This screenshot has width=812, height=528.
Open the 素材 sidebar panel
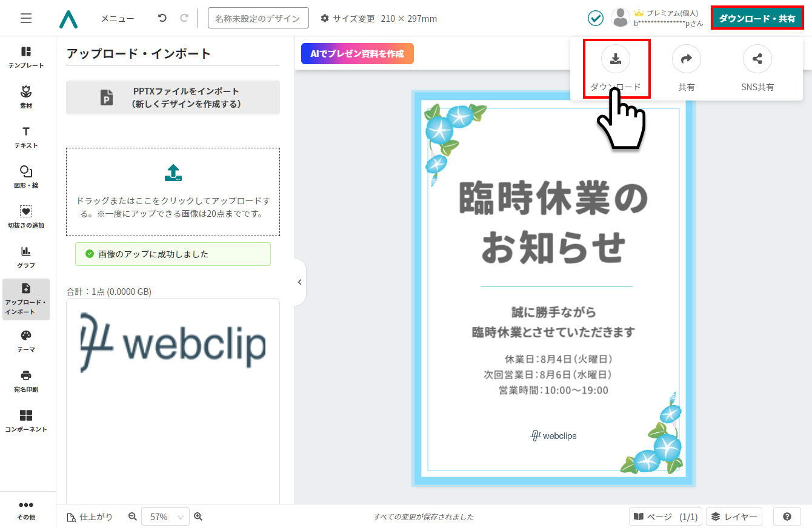[26, 97]
